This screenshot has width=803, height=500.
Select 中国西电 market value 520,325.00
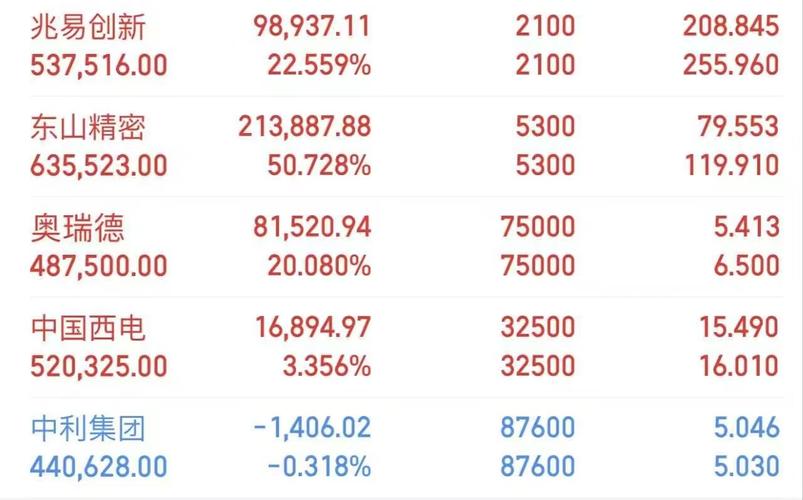(x=99, y=366)
